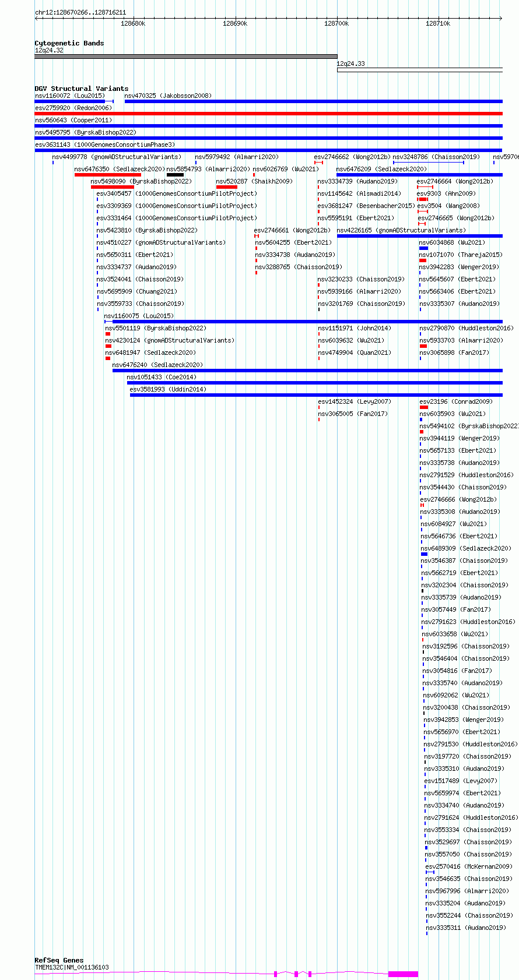Open variant esv2746664 (Wong2012b)
Image resolution: width=519 pixels, height=980 pixels.
455,181
